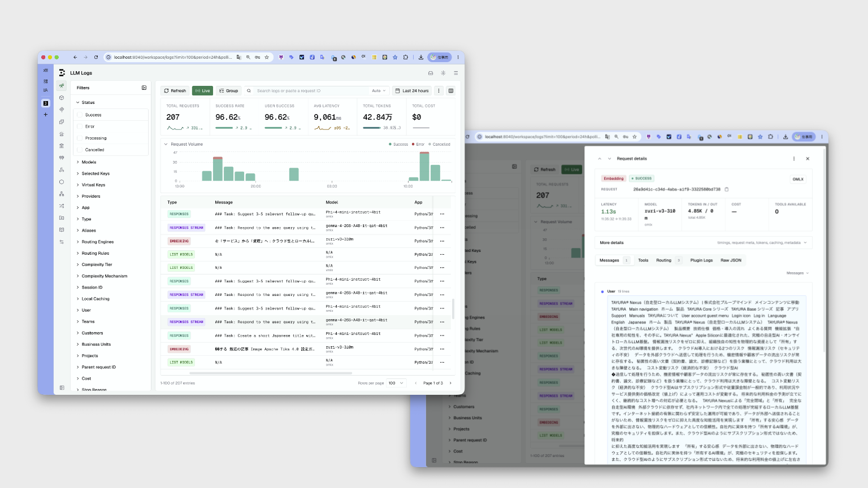Check the Cancelled status filter
This screenshot has height=488, width=868.
[80, 150]
